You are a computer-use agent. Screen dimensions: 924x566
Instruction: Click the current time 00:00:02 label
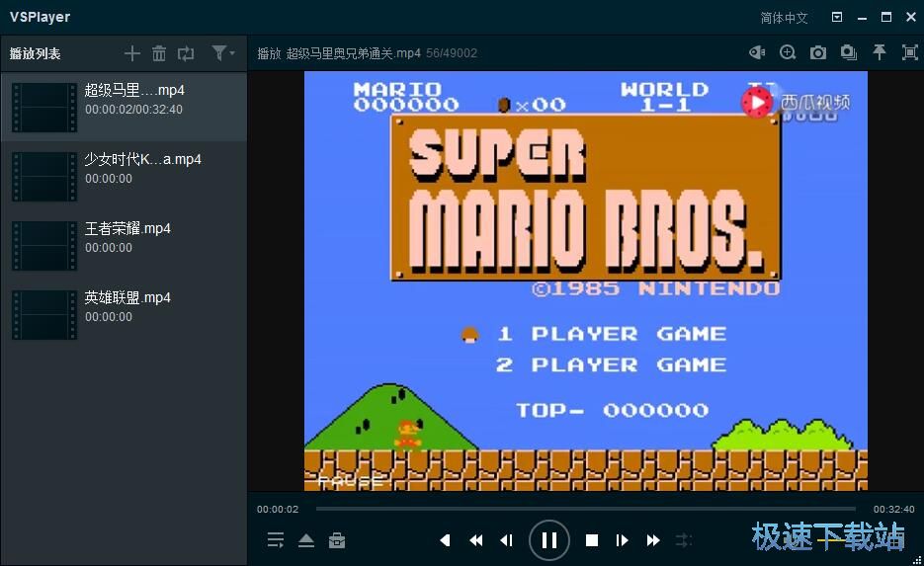[278, 509]
